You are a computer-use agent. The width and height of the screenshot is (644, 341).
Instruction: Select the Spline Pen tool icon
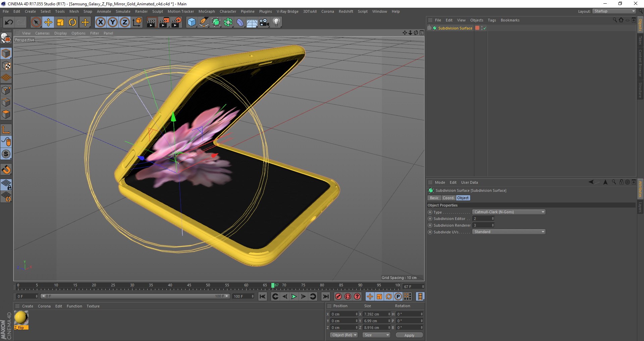click(x=204, y=22)
